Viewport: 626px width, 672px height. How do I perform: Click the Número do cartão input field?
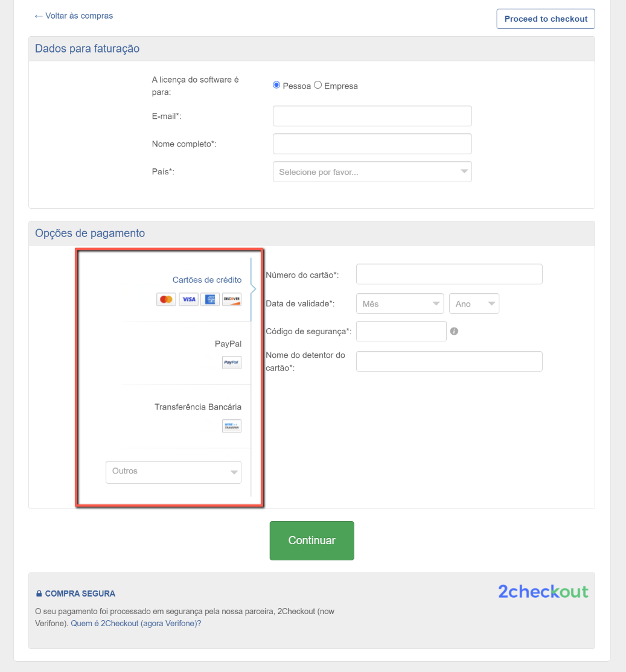click(x=449, y=274)
